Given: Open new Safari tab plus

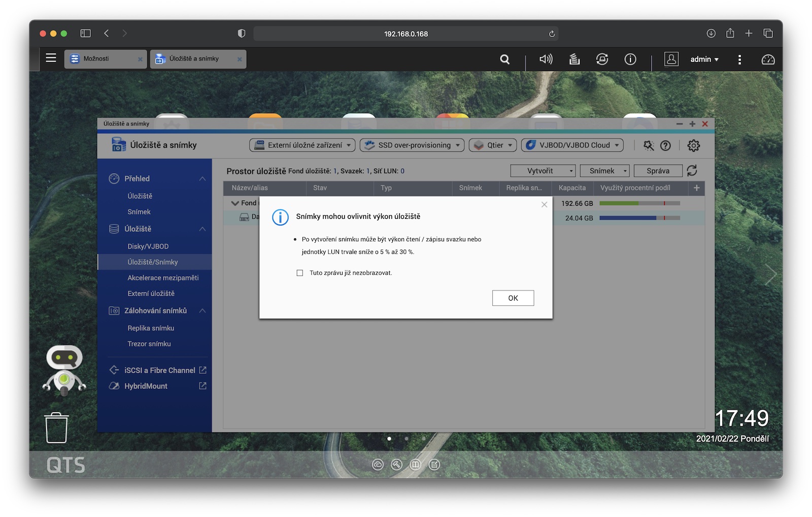Looking at the screenshot, I should click(x=749, y=33).
